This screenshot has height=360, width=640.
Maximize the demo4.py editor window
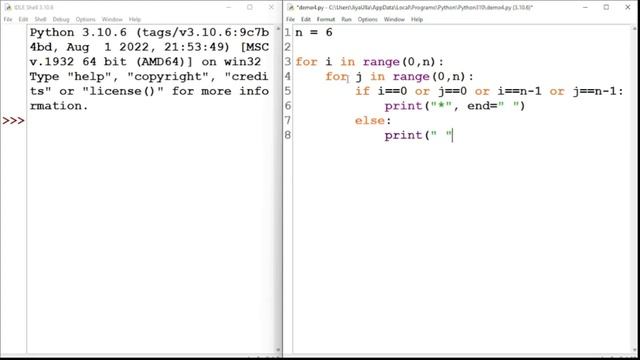point(607,7)
